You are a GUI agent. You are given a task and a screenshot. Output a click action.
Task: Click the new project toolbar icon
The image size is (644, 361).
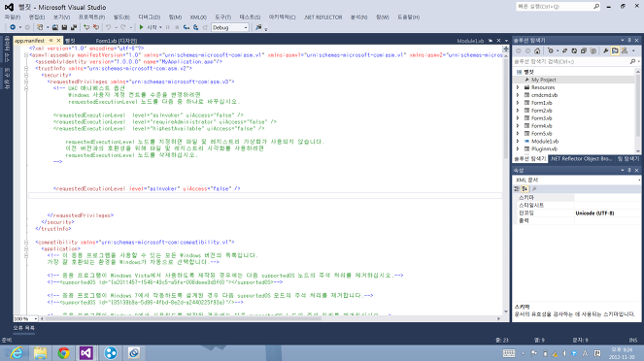[x=40, y=27]
